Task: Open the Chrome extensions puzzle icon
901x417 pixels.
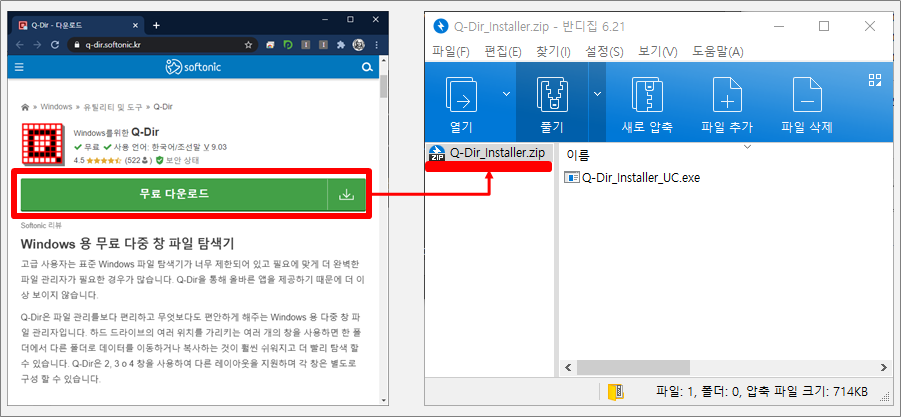Action: (341, 44)
